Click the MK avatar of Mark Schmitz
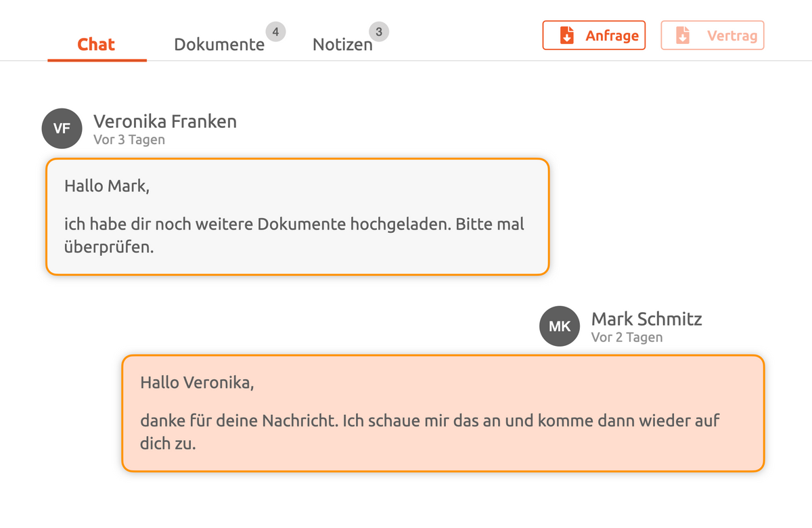The image size is (812, 528). click(560, 326)
